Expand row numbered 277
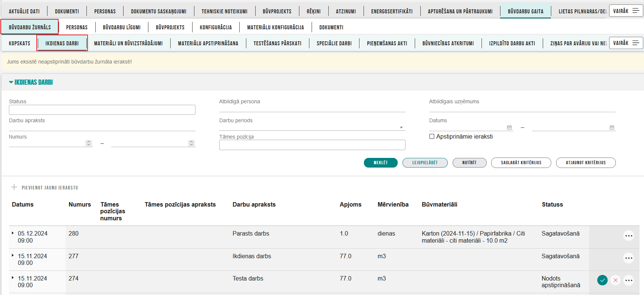644x295 pixels. click(x=13, y=256)
